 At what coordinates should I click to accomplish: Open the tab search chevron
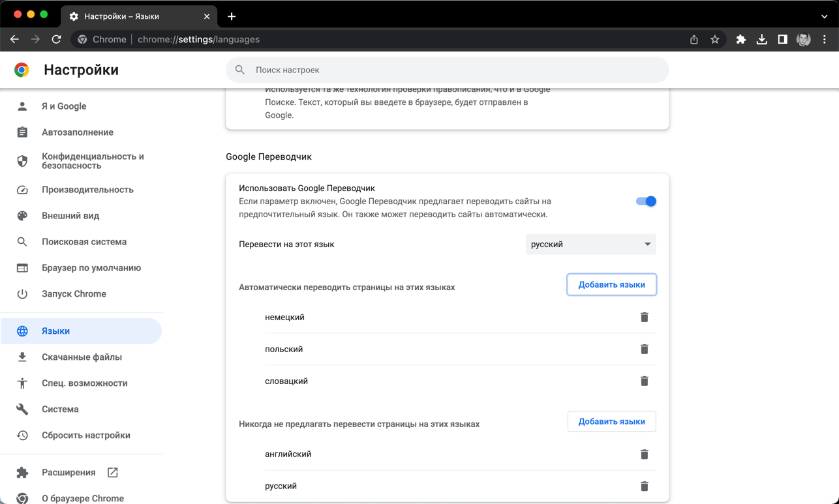pos(824,16)
